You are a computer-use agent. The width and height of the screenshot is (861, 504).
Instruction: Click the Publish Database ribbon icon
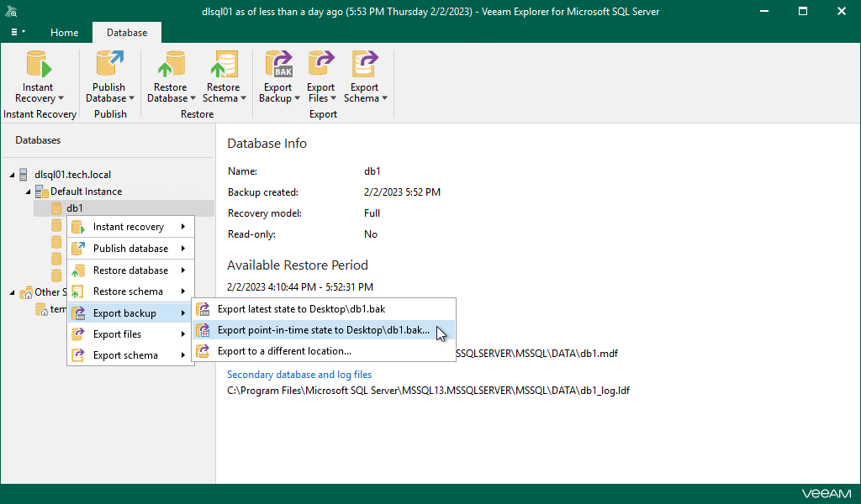(x=110, y=64)
